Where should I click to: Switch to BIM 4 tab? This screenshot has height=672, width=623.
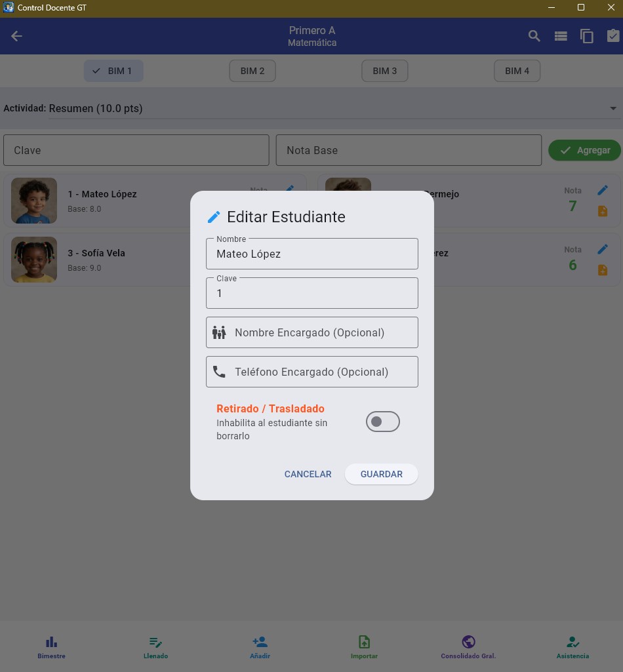point(517,71)
